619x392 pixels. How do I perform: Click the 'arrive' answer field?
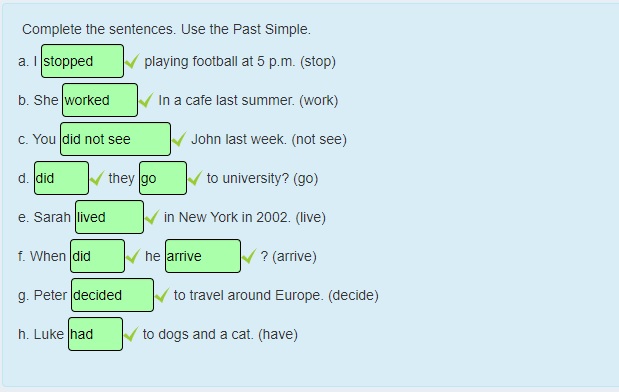click(x=203, y=256)
